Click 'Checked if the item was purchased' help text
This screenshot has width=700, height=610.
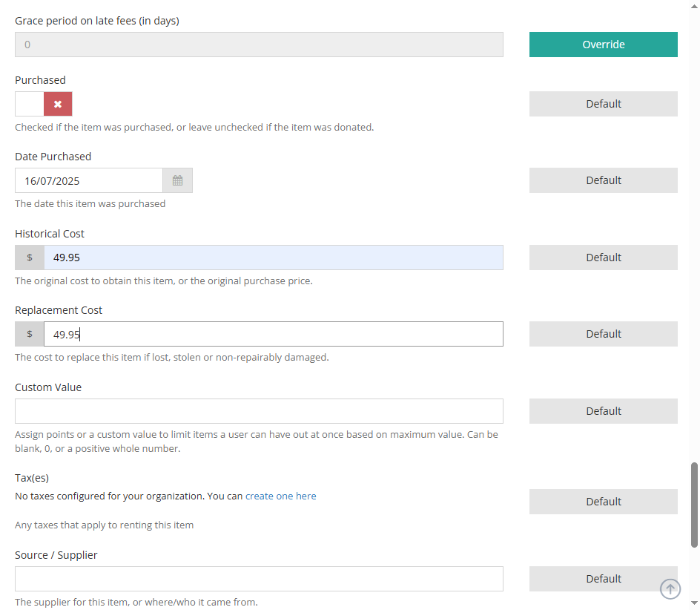pos(194,128)
